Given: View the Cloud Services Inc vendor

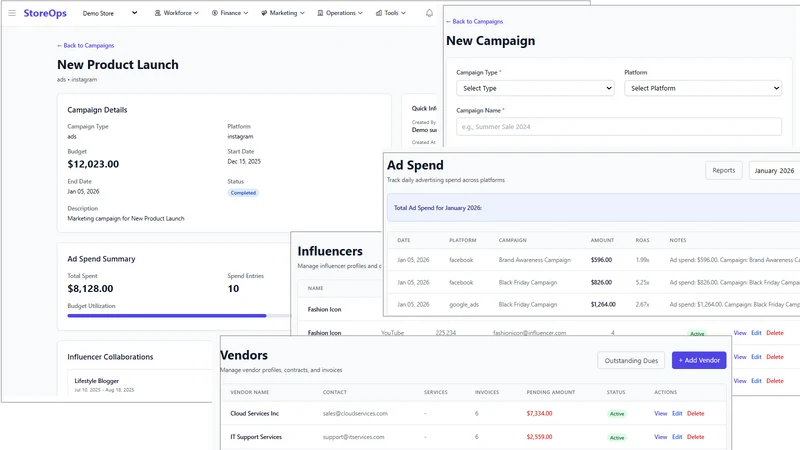Looking at the screenshot, I should tap(660, 414).
